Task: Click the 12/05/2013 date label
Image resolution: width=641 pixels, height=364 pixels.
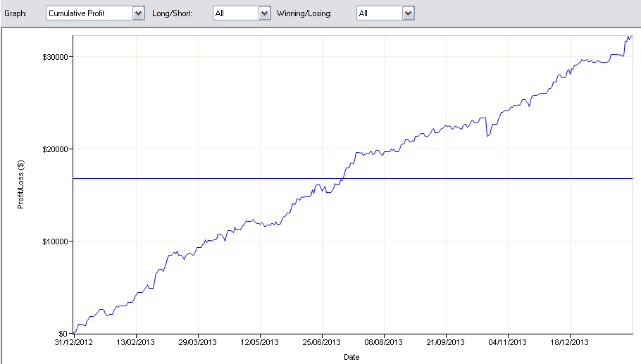Action: (x=259, y=342)
